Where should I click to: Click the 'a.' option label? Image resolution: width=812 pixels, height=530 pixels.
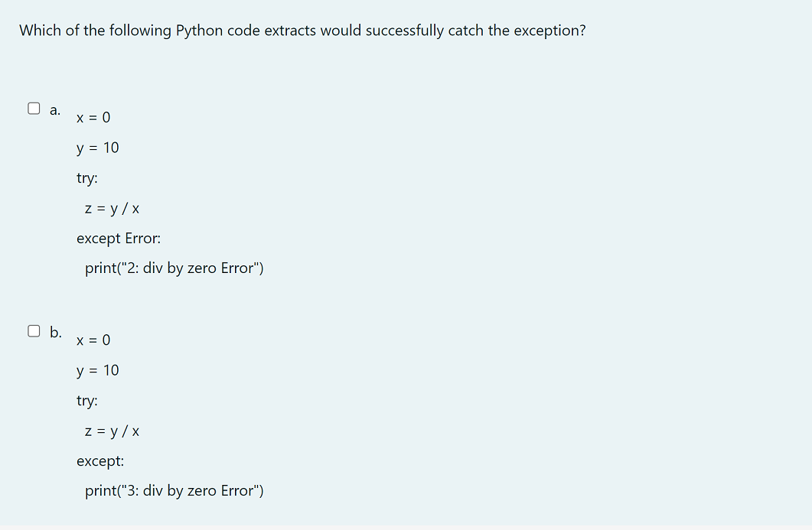pos(55,109)
